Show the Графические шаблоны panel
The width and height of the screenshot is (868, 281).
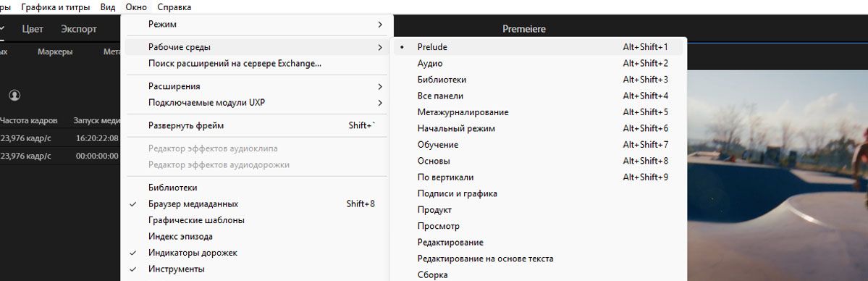click(257, 220)
